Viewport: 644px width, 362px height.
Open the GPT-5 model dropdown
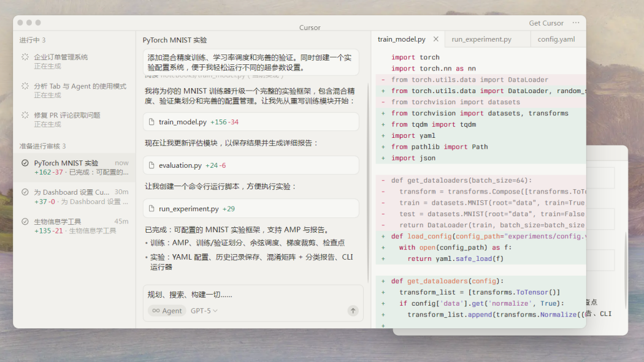[204, 311]
